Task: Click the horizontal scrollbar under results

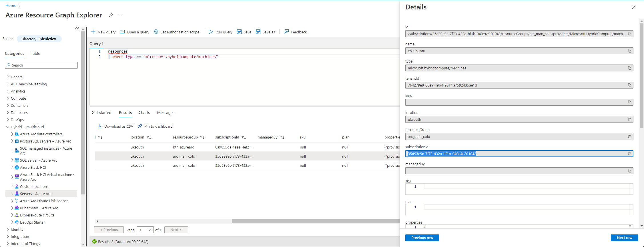Action: point(316,221)
